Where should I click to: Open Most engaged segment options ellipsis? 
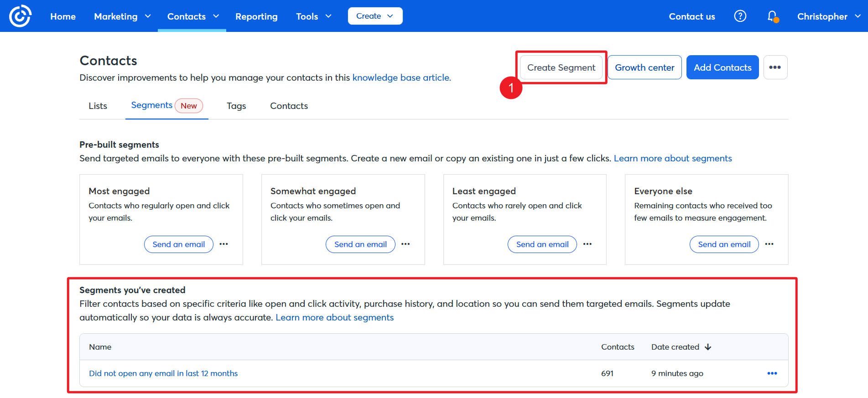coord(223,244)
